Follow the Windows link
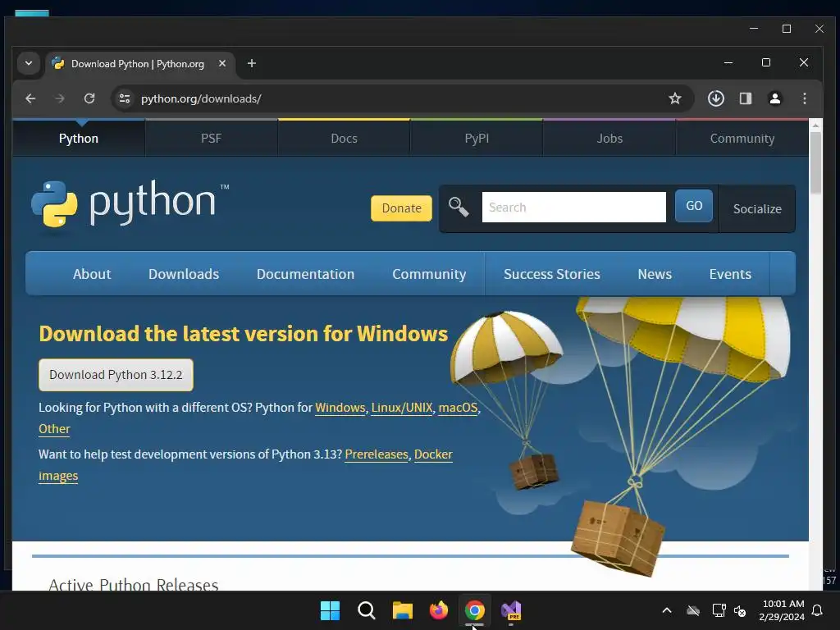Image resolution: width=840 pixels, height=630 pixels. coord(340,408)
